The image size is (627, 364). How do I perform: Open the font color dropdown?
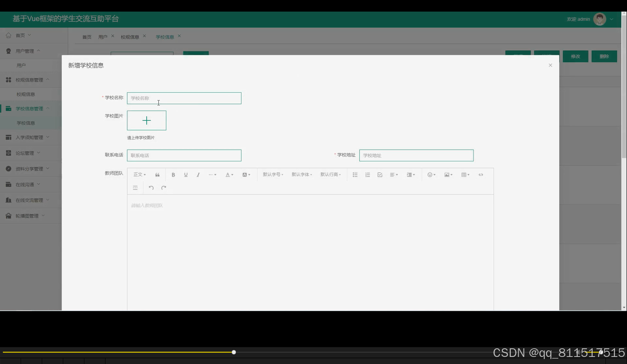point(229,175)
